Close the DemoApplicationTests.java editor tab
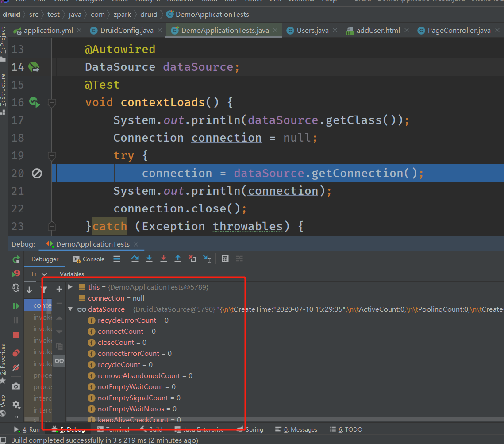The height and width of the screenshot is (444, 504). pos(275,30)
